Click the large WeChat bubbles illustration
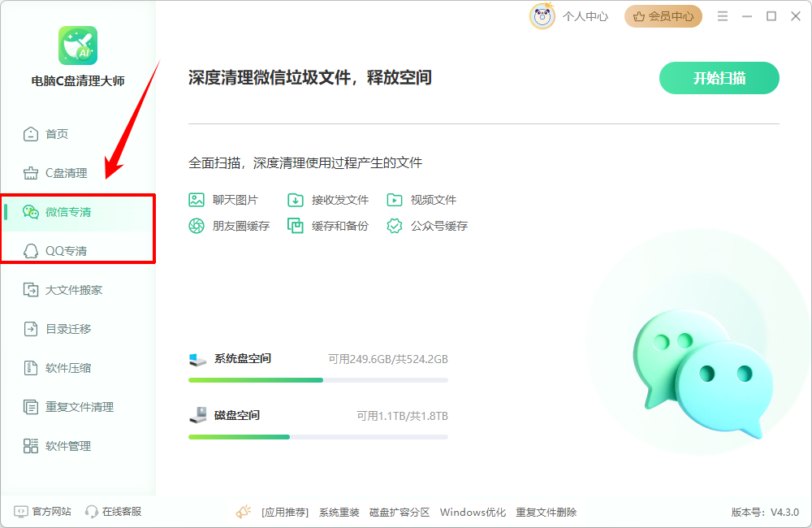 702,374
